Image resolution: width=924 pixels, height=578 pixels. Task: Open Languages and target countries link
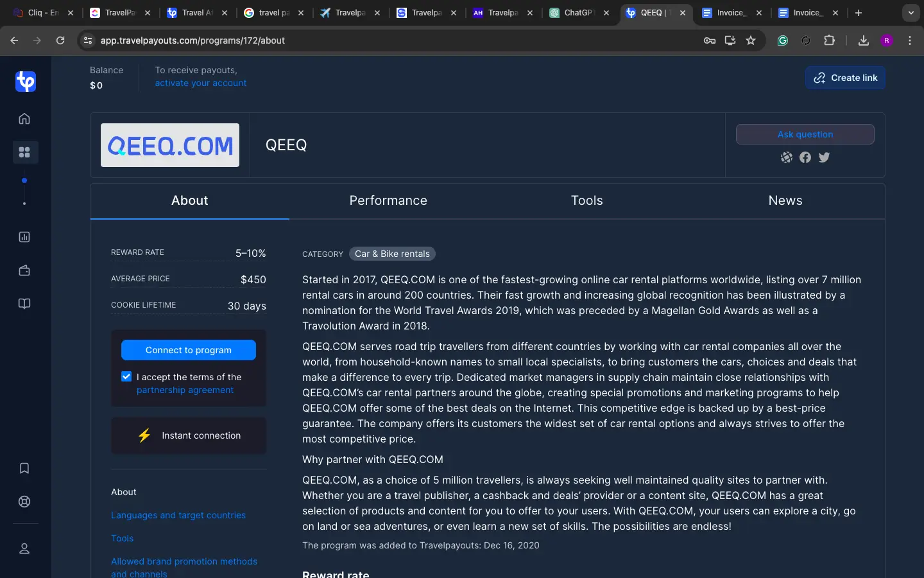click(178, 515)
